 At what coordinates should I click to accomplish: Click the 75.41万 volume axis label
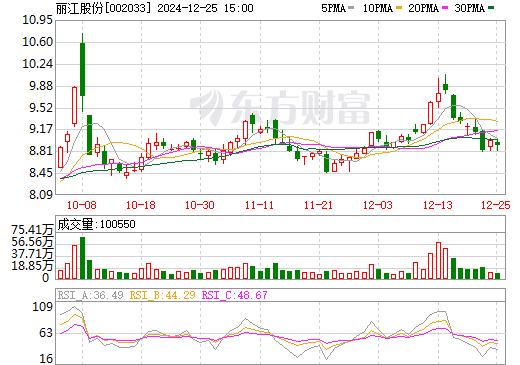tap(32, 230)
